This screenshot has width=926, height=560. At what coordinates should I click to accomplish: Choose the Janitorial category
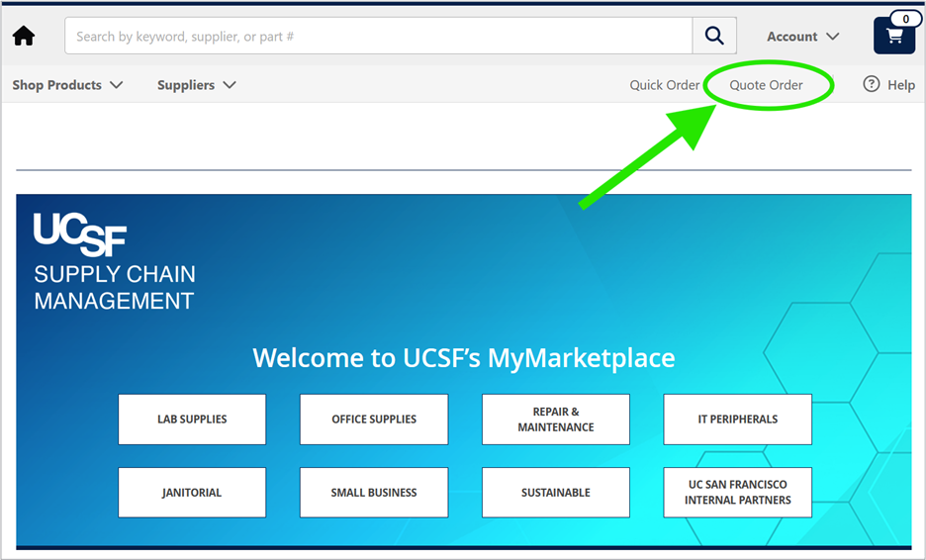coord(192,493)
